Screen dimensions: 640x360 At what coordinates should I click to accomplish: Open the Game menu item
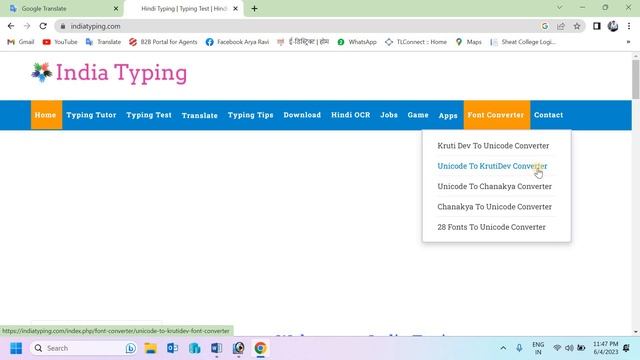[x=418, y=115]
